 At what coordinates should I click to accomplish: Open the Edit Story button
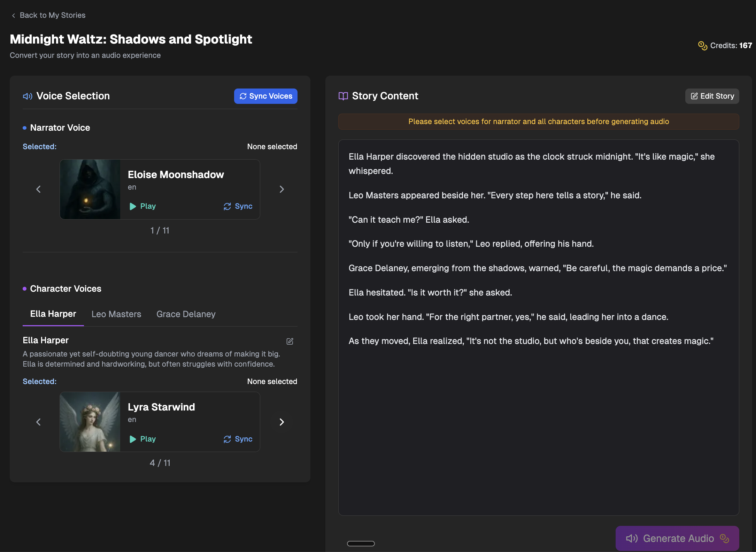[712, 96]
